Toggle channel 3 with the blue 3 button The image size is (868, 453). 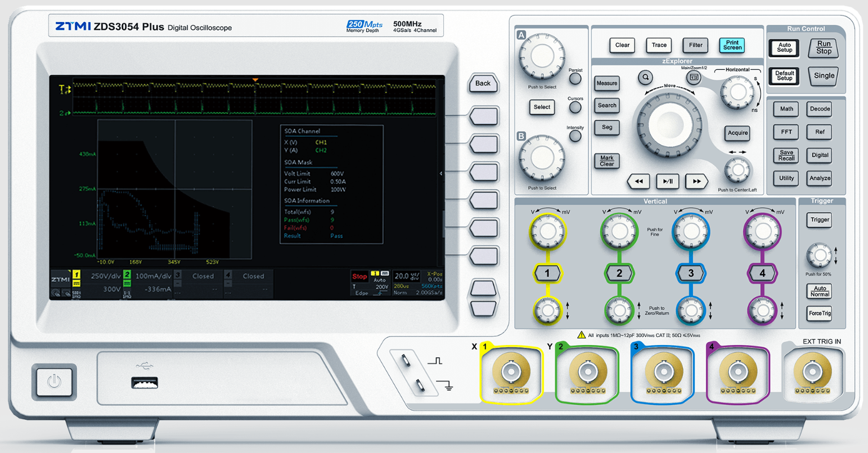[x=691, y=273]
